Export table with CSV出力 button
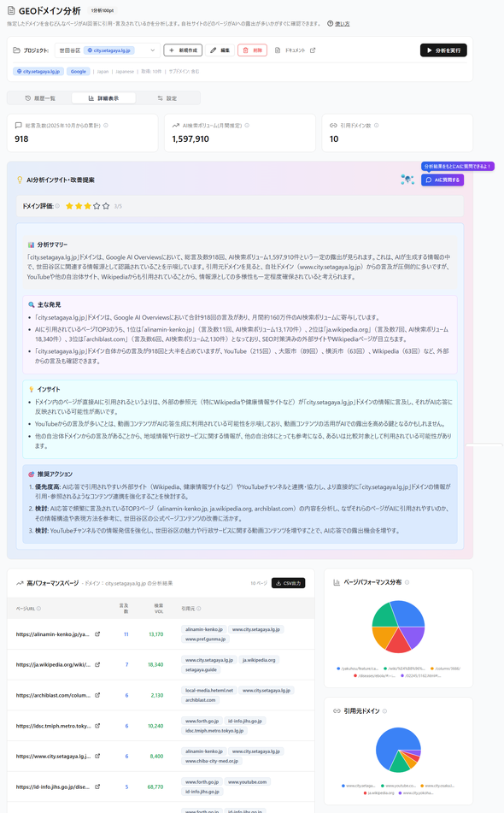The image size is (504, 813). tap(288, 583)
